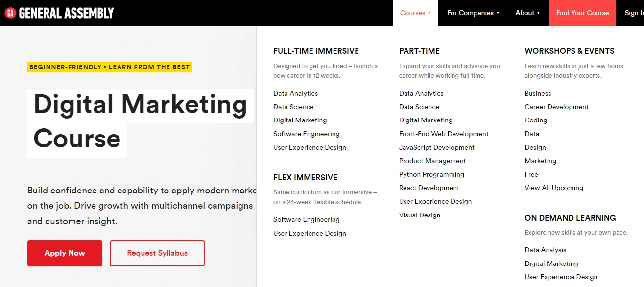Click the red Apply Now button
644x287 pixels.
coord(65,253)
